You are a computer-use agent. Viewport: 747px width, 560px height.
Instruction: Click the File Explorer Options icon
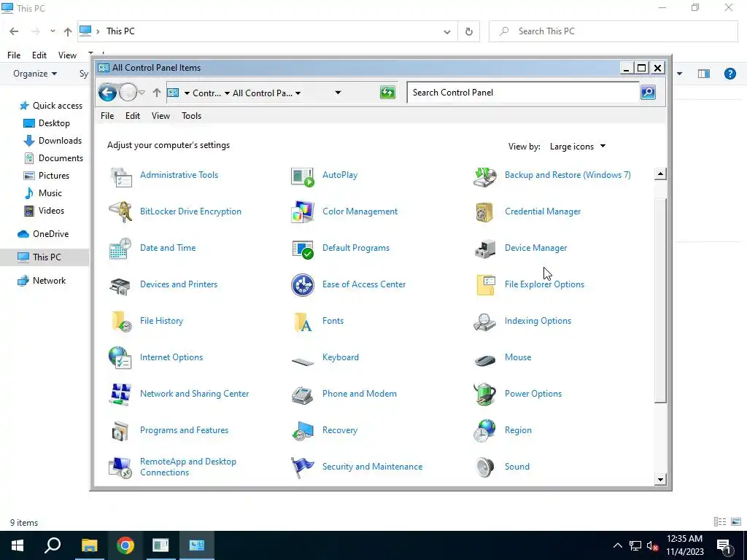point(485,285)
